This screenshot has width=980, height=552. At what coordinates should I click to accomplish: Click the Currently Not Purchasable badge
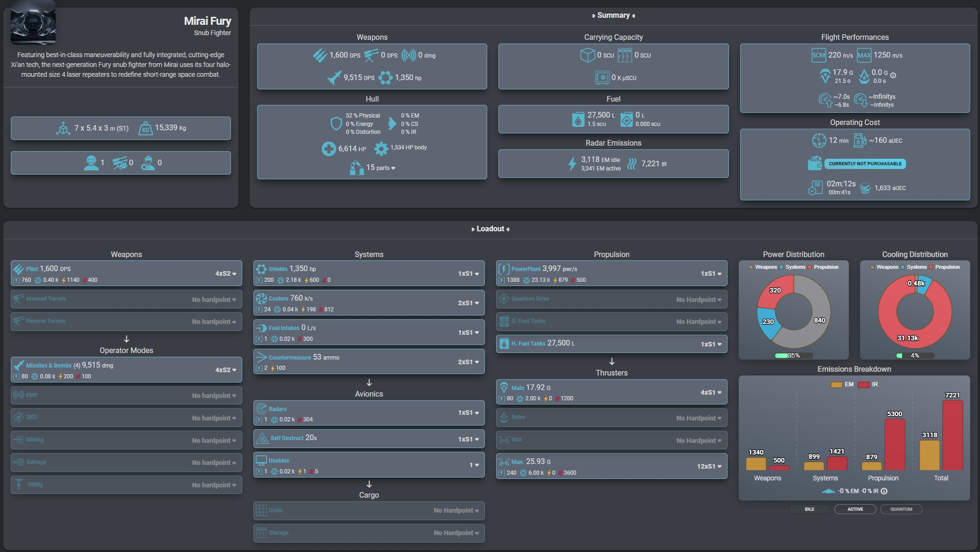[x=865, y=164]
